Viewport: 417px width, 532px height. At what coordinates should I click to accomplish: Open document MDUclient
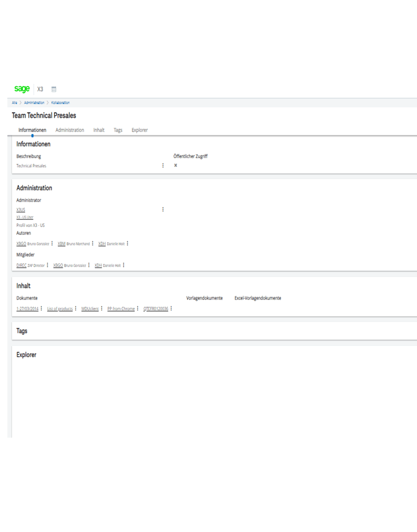coord(90,309)
